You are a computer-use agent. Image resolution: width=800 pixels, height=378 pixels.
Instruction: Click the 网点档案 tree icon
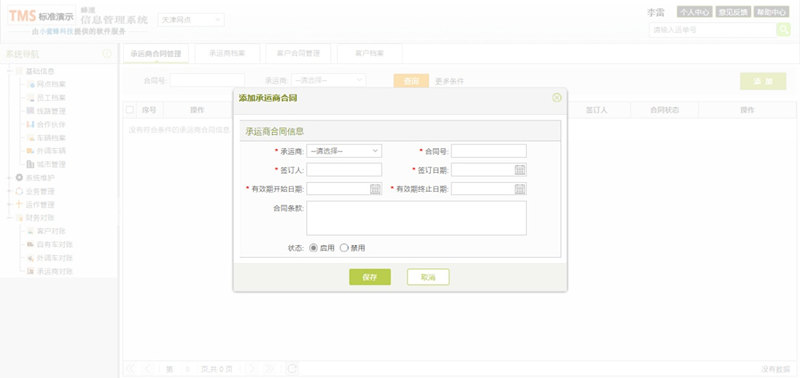coord(31,84)
